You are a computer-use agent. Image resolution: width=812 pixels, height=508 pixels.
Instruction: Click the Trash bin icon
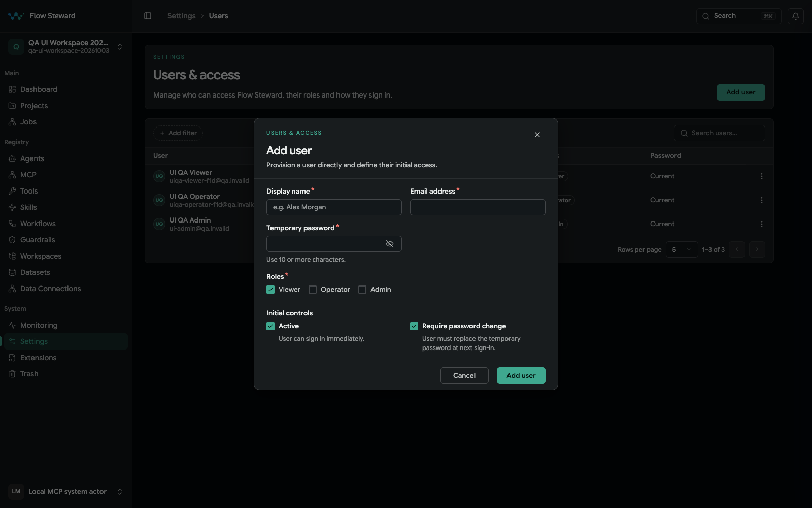(12, 374)
